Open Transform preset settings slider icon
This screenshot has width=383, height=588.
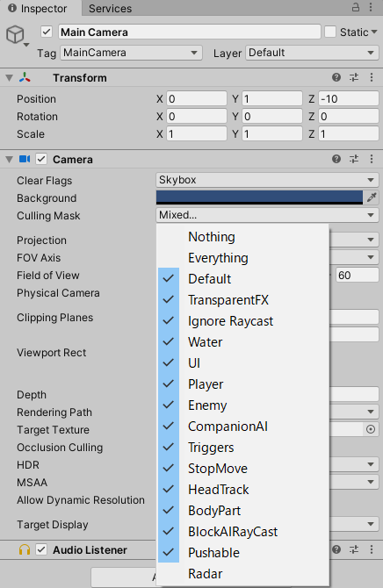(354, 77)
